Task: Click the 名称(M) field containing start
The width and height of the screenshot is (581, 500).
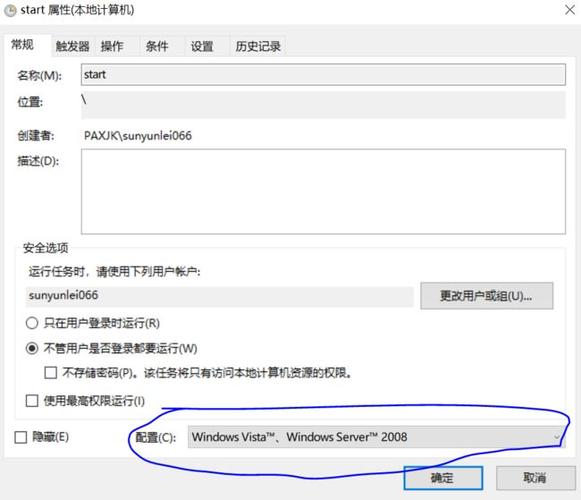Action: (323, 74)
